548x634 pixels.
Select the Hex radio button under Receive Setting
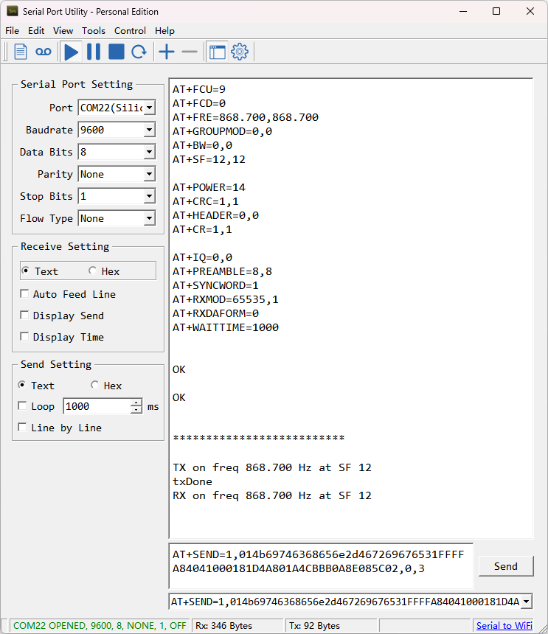(93, 271)
